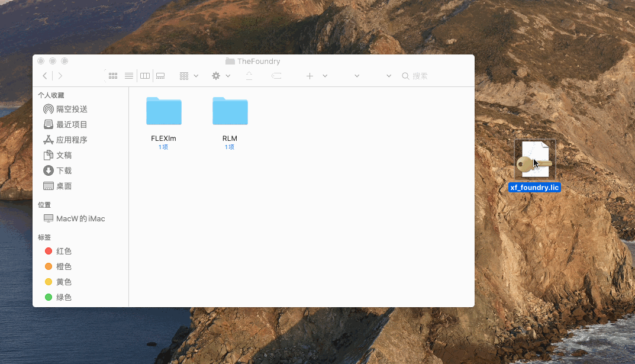Toggle column view mode

pos(144,76)
